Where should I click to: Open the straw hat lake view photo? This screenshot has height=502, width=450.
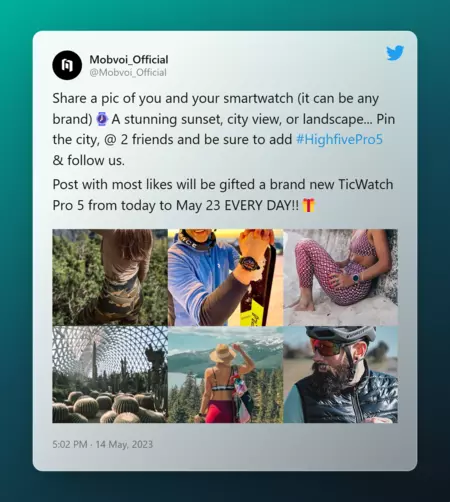(225, 375)
